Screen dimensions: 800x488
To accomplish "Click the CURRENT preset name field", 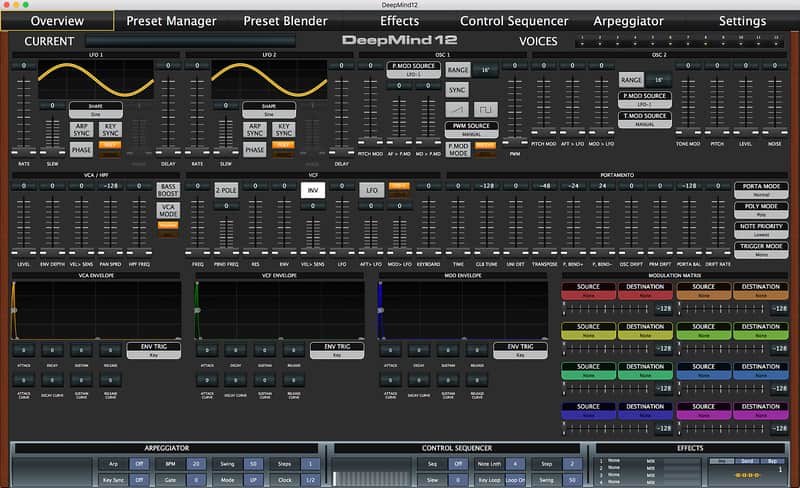I will (x=190, y=41).
